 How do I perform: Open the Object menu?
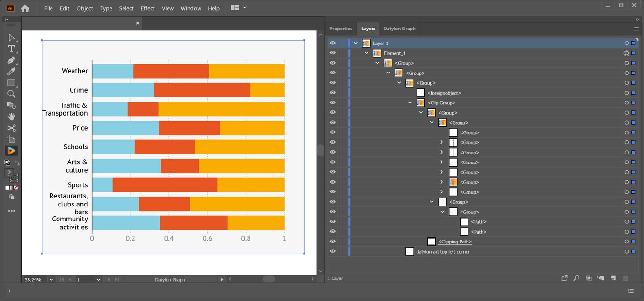coord(84,8)
